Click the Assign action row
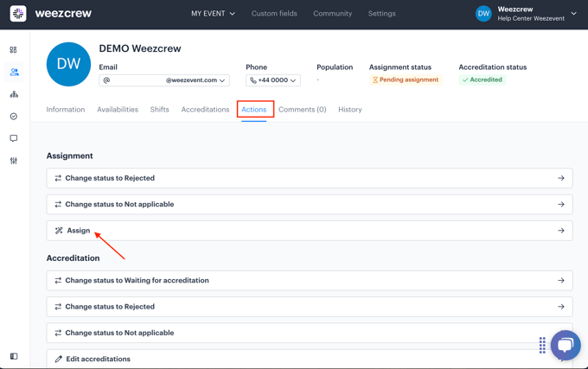This screenshot has width=588, height=369. [x=309, y=231]
